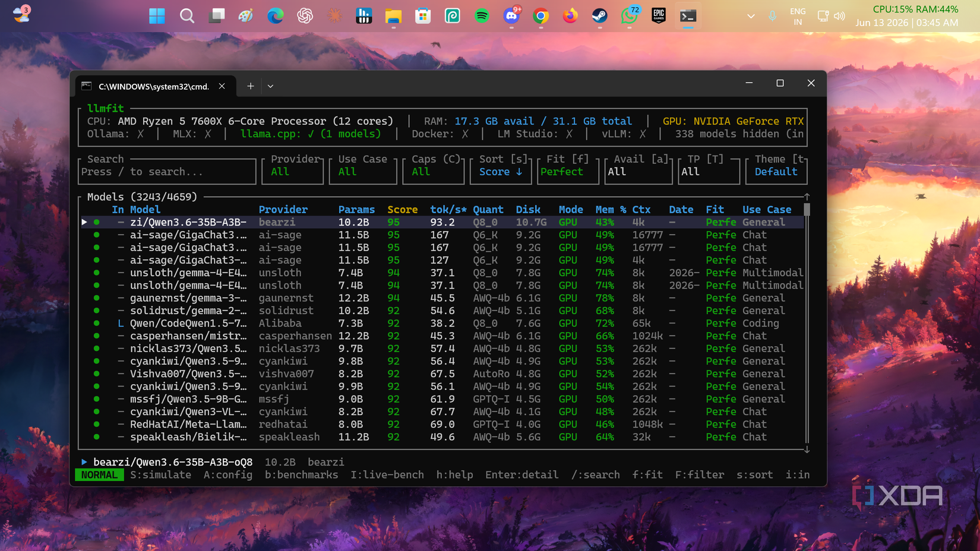Open Google Chrome from the taskbar
This screenshot has width=980, height=551.
(x=541, y=16)
